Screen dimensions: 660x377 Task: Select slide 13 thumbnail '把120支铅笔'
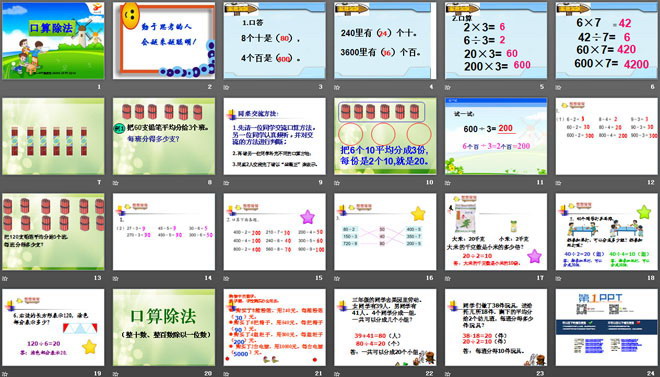point(53,232)
